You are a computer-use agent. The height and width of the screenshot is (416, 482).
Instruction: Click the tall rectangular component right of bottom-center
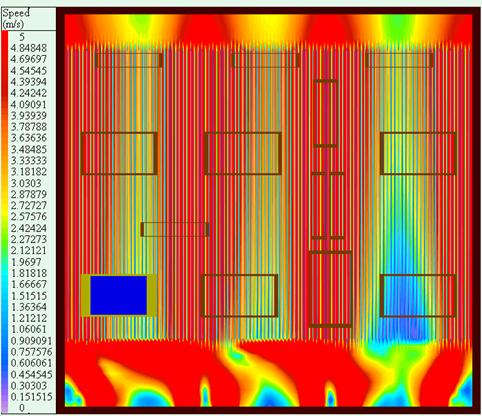tap(330, 289)
